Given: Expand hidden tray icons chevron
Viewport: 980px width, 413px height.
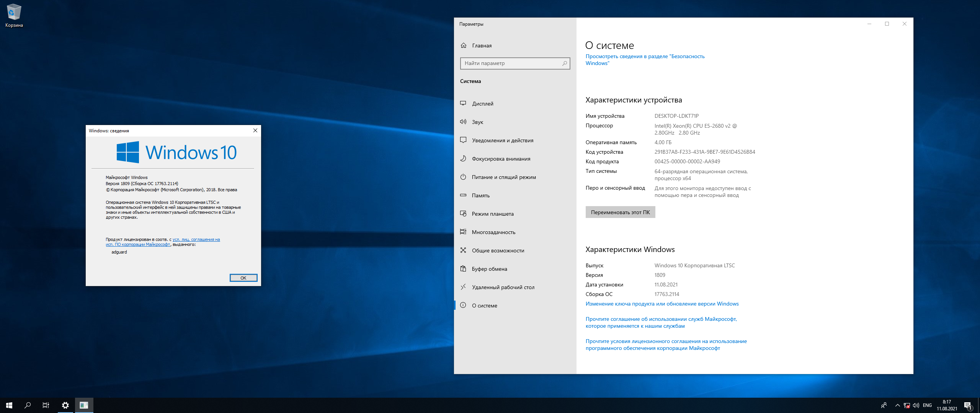Looking at the screenshot, I should tap(897, 405).
